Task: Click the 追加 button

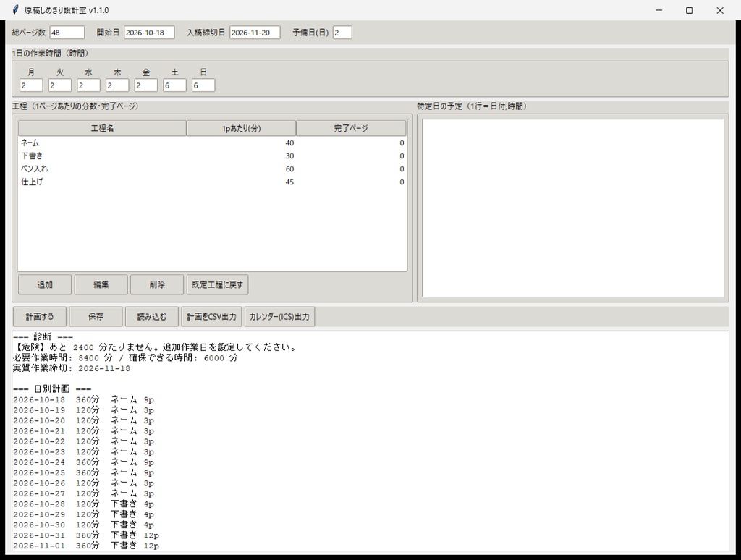Action: [45, 284]
